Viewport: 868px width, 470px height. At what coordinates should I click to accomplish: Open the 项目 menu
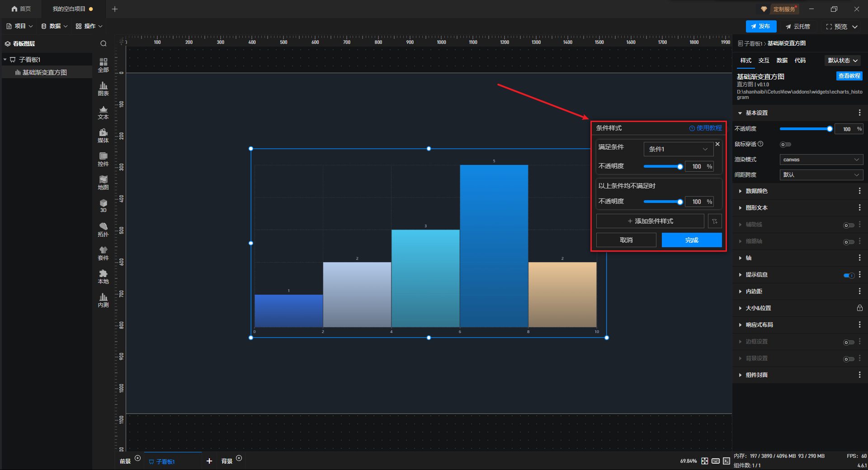pyautogui.click(x=19, y=26)
